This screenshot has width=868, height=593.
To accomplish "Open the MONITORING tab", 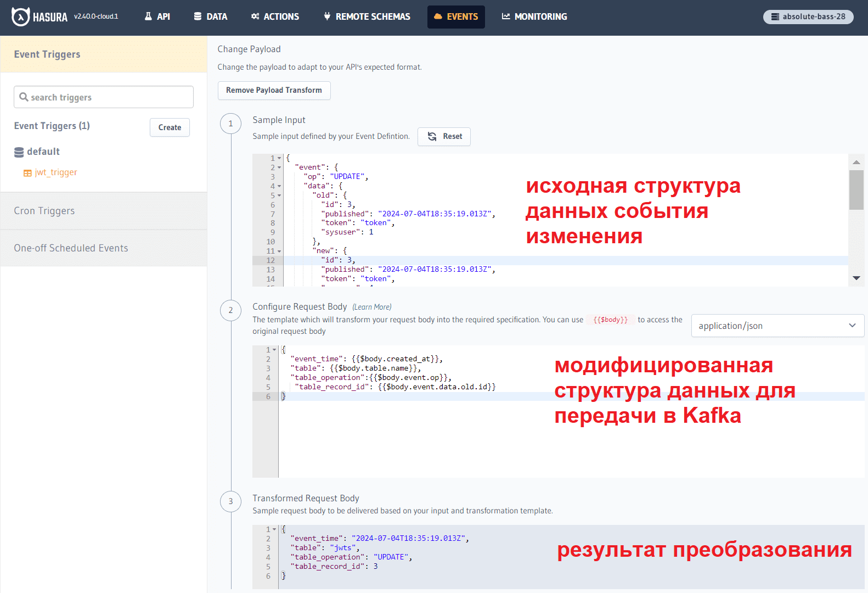I will [534, 17].
